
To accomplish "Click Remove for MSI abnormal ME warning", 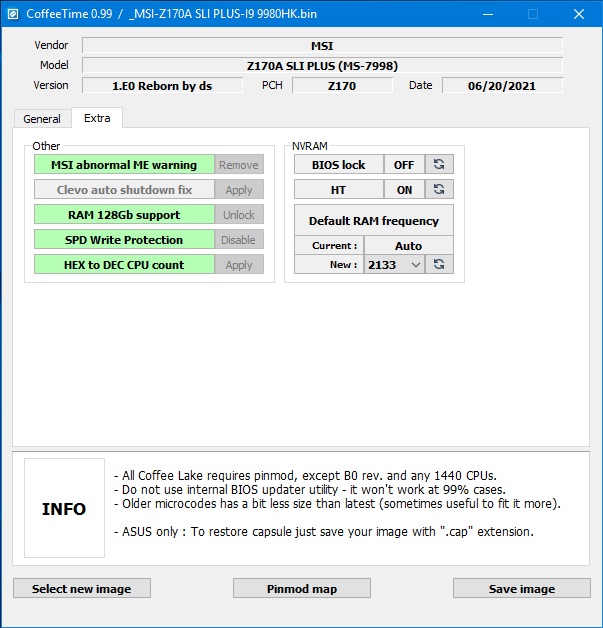I will tap(239, 164).
